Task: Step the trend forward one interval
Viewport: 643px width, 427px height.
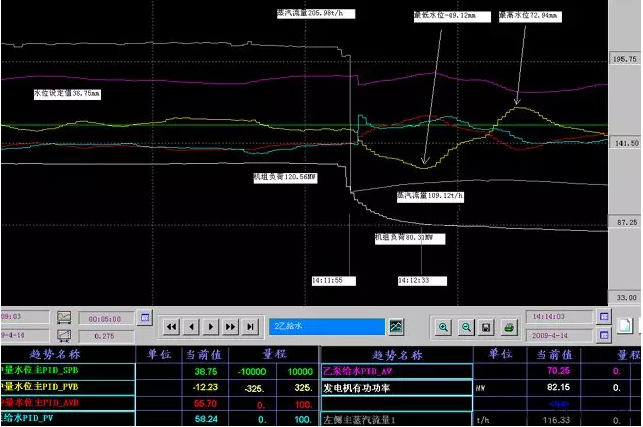Action: [x=211, y=326]
